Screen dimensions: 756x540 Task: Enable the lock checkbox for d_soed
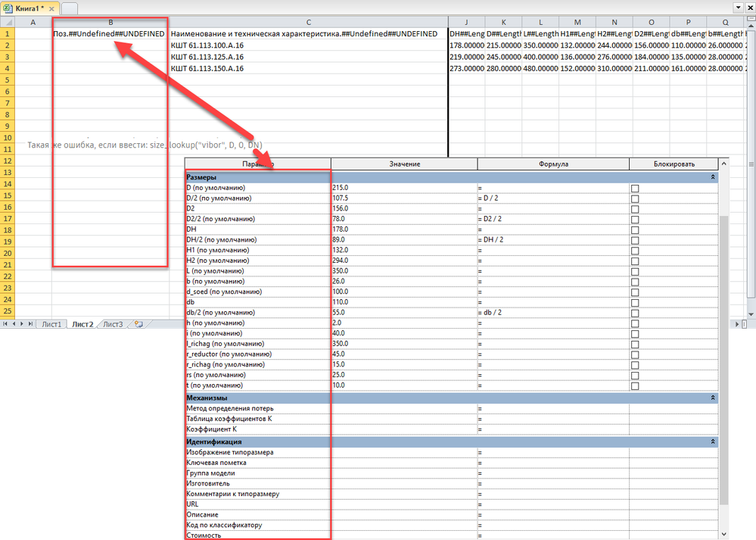(x=635, y=292)
